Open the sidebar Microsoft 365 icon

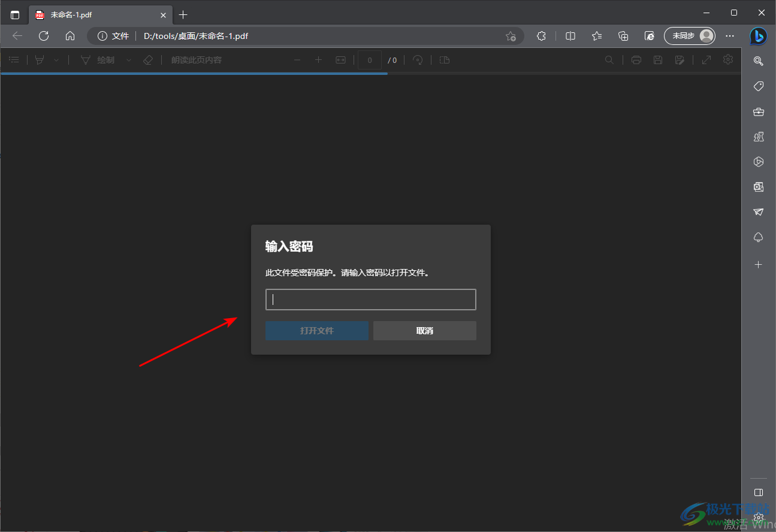tap(759, 162)
